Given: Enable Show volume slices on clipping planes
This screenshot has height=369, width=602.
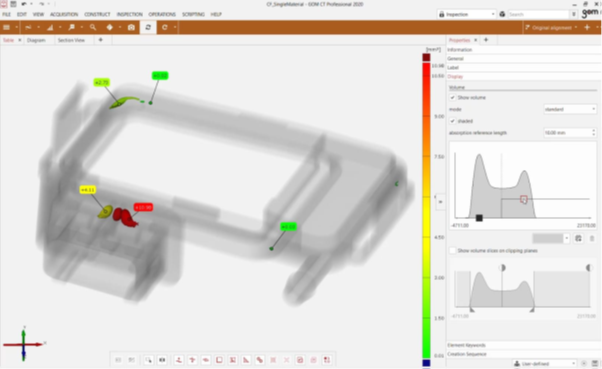Looking at the screenshot, I should (x=452, y=251).
